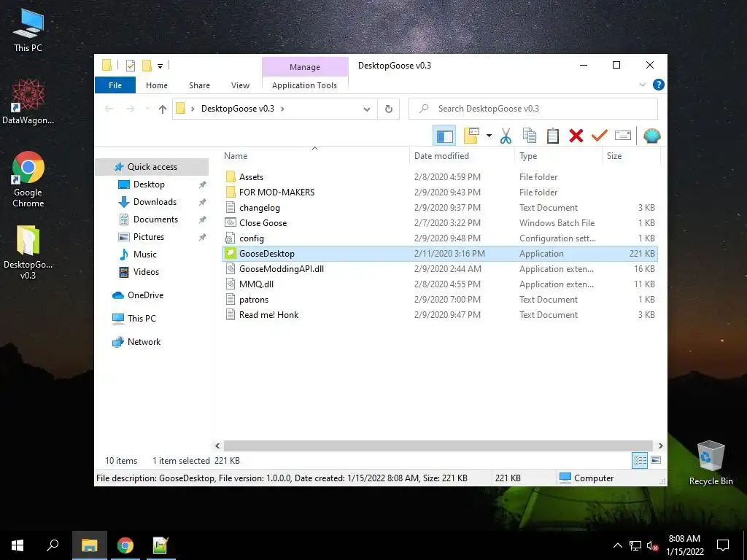Image resolution: width=747 pixels, height=560 pixels.
Task: Open Desktop in navigation pane
Action: point(149,184)
